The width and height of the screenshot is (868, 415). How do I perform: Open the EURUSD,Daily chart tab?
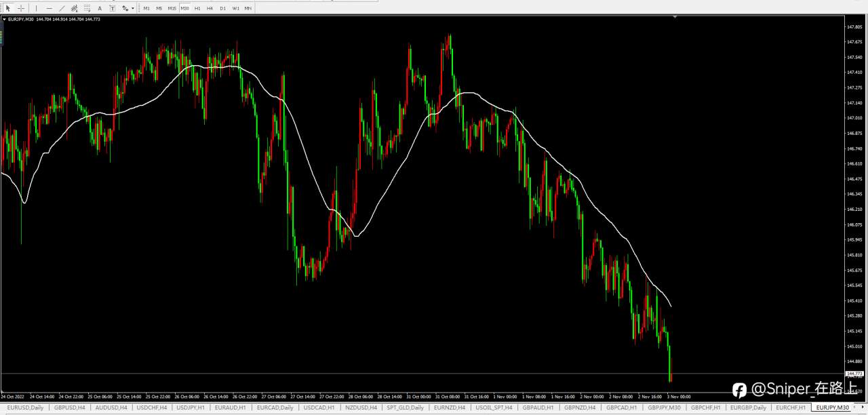(26, 408)
